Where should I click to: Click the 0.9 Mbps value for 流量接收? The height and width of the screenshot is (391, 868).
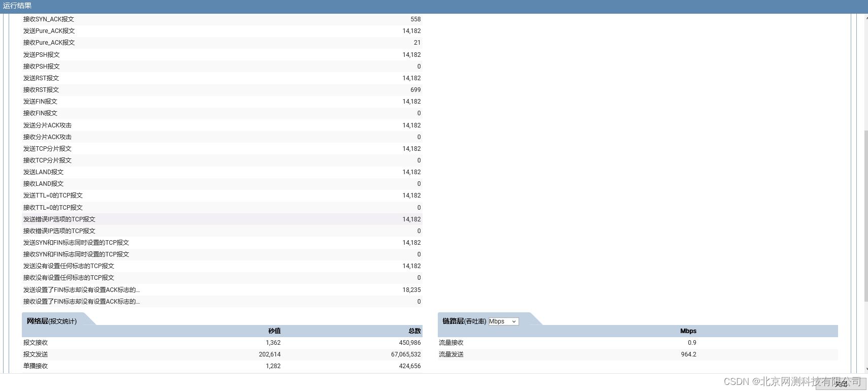[692, 343]
